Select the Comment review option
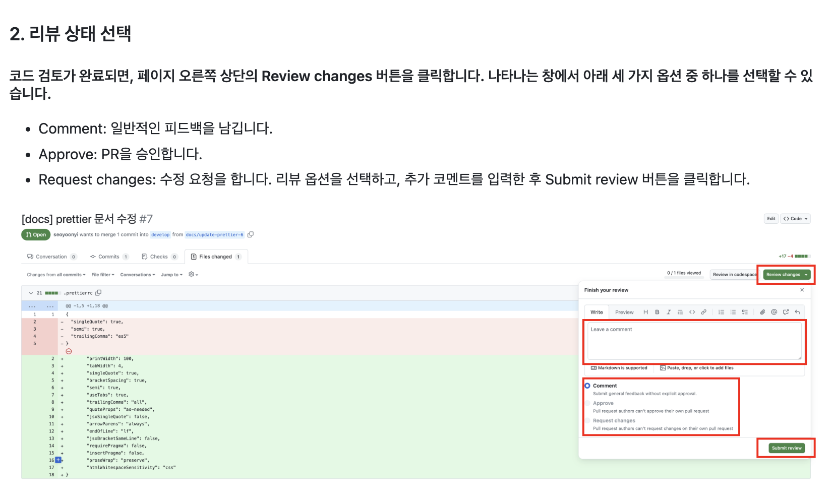The height and width of the screenshot is (504, 833). pyautogui.click(x=587, y=386)
